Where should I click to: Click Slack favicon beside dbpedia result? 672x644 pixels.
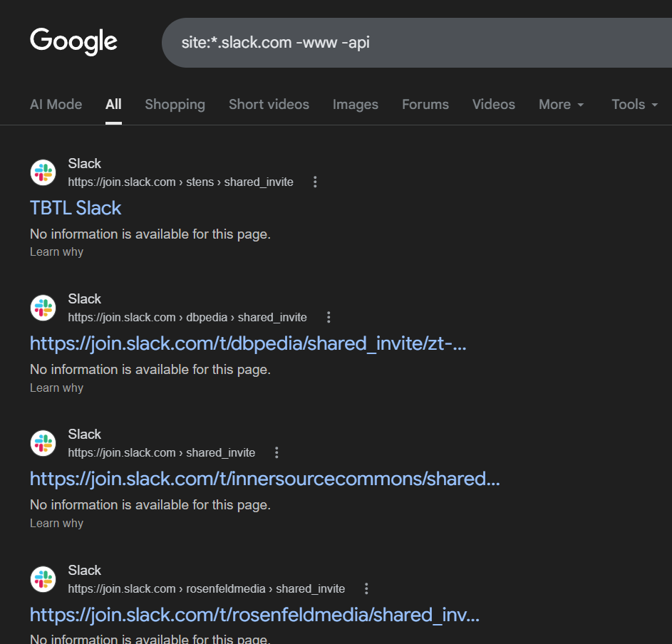click(x=43, y=308)
